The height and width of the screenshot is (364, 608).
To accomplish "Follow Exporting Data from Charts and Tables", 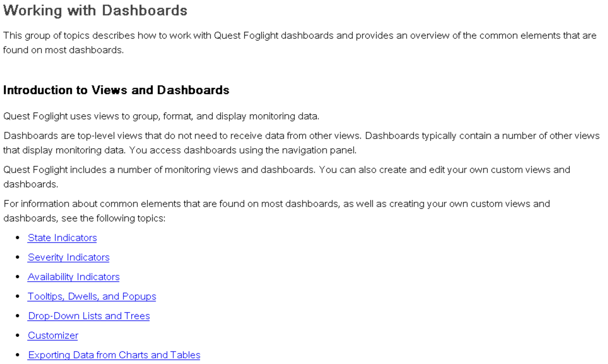I will pyautogui.click(x=114, y=355).
